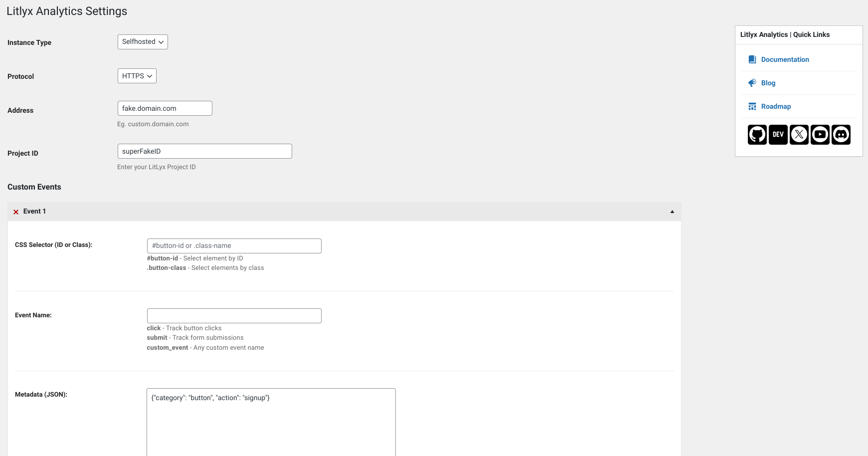Click the Litlyx Analytics Settings page title

(67, 11)
